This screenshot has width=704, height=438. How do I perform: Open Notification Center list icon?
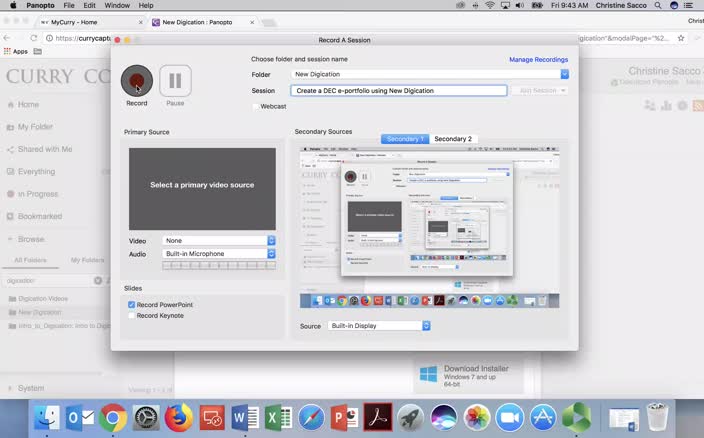click(x=688, y=5)
